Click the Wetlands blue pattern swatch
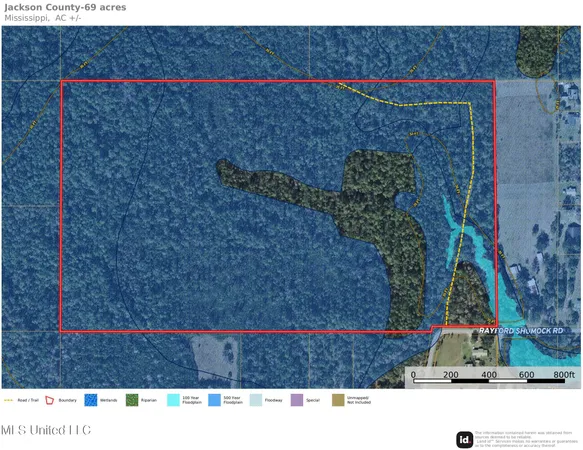The image size is (583, 450). click(x=91, y=400)
